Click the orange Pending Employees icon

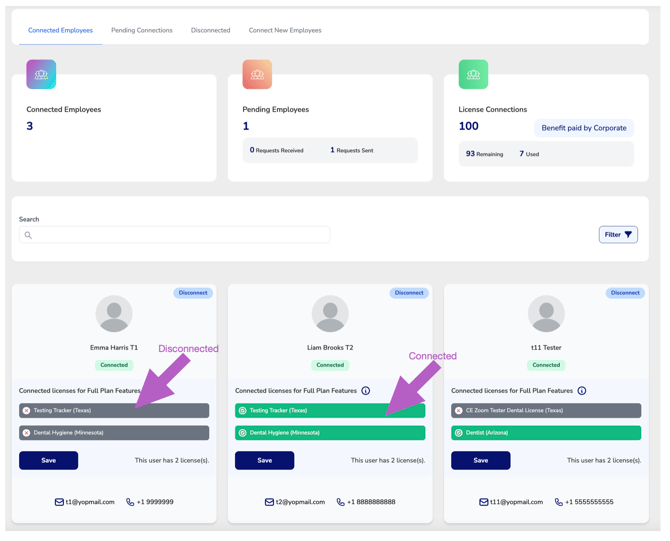point(257,74)
